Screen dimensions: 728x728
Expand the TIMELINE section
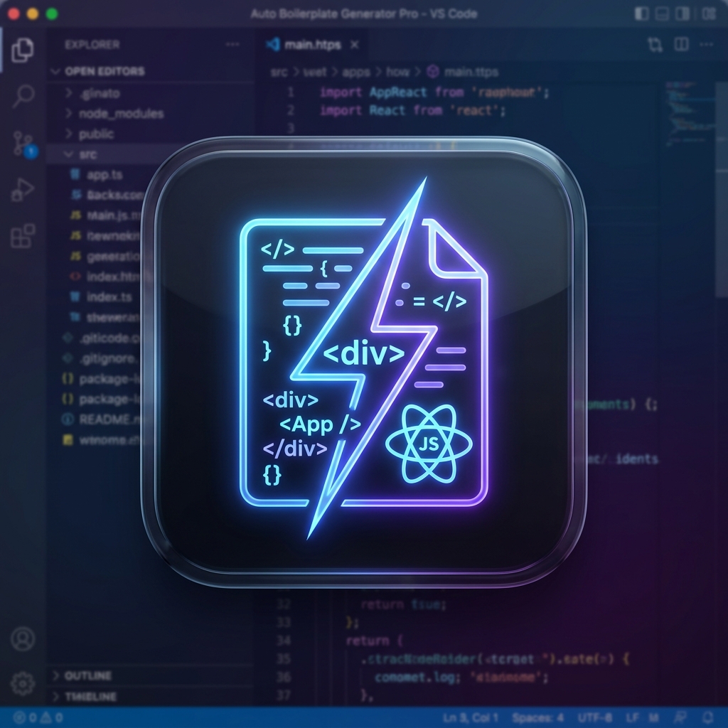pos(56,697)
